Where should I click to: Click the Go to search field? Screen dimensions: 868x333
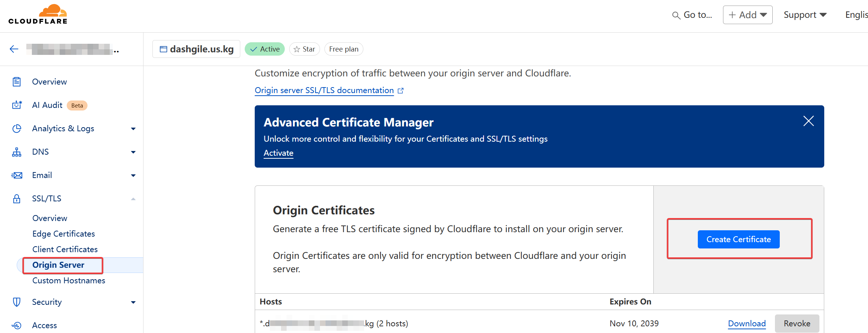tap(692, 15)
